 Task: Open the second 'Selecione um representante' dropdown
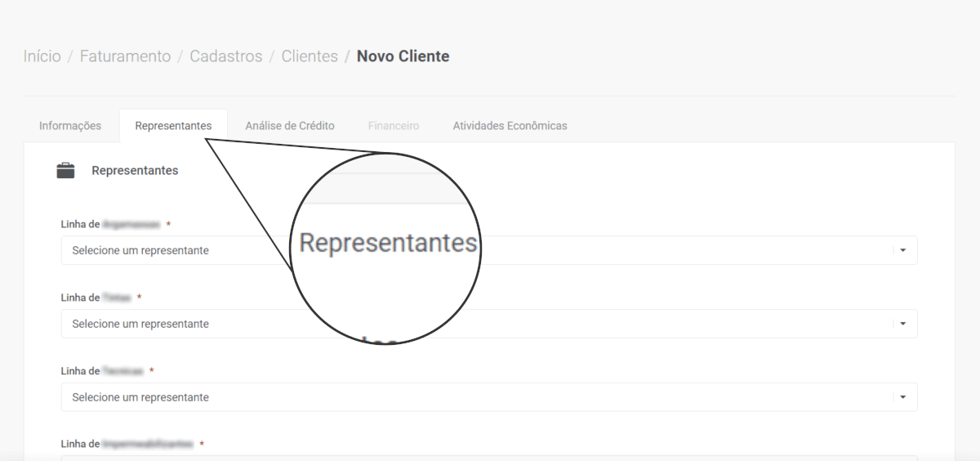(489, 324)
